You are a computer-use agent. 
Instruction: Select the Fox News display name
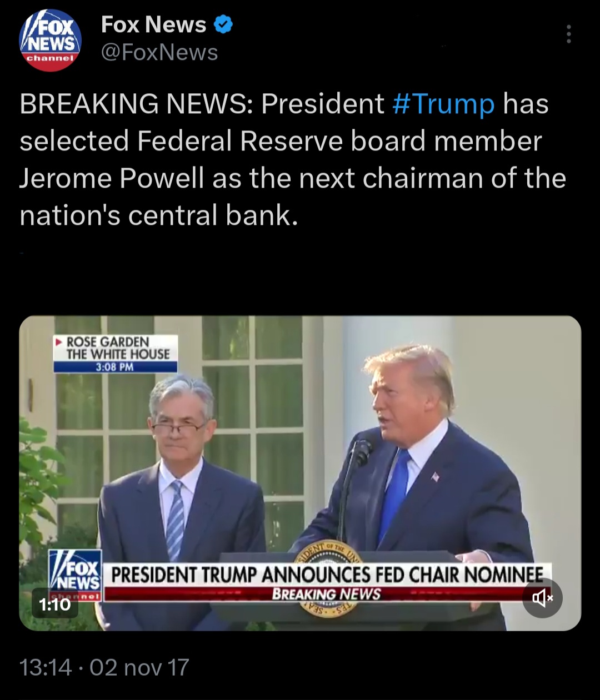153,25
